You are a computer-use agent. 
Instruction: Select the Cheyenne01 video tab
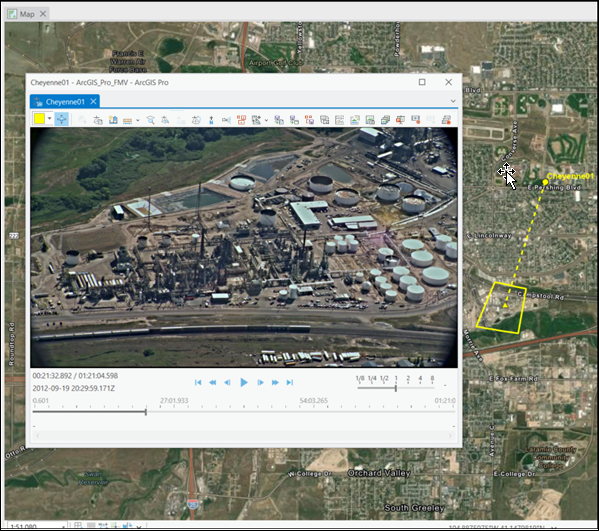[x=65, y=102]
